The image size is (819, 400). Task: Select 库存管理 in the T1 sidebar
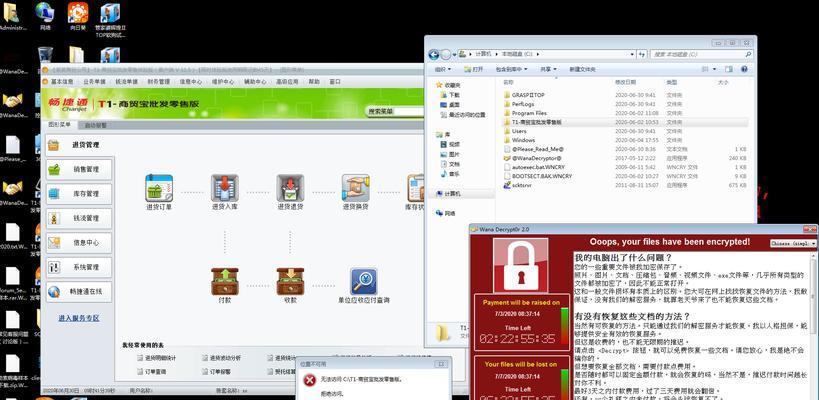79,194
